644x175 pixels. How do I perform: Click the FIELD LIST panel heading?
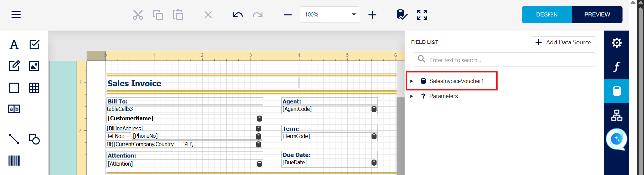(424, 42)
